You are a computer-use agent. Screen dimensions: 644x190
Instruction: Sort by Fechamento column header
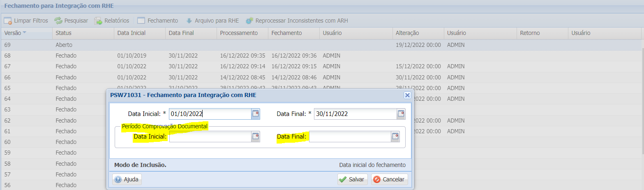pos(294,33)
